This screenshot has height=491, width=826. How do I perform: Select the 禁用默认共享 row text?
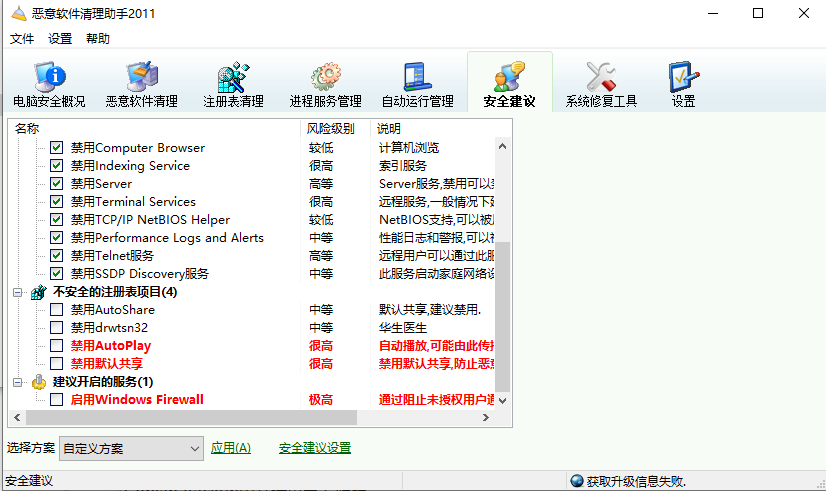107,364
